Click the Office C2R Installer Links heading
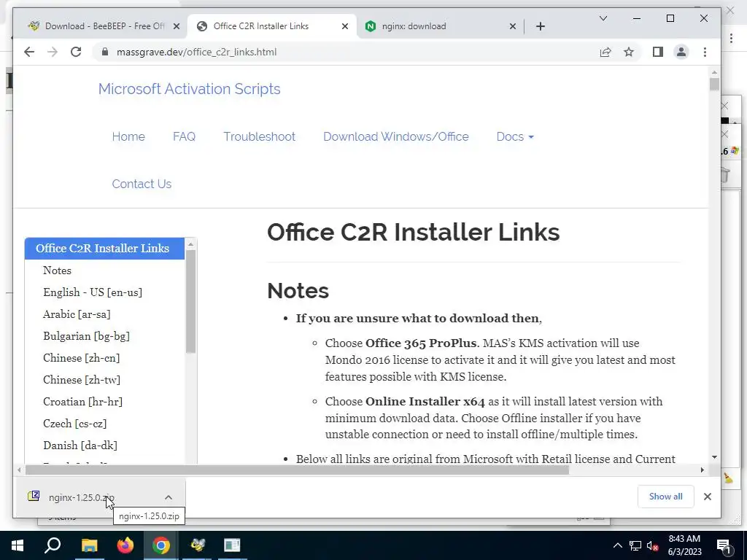The image size is (747, 560). (413, 233)
